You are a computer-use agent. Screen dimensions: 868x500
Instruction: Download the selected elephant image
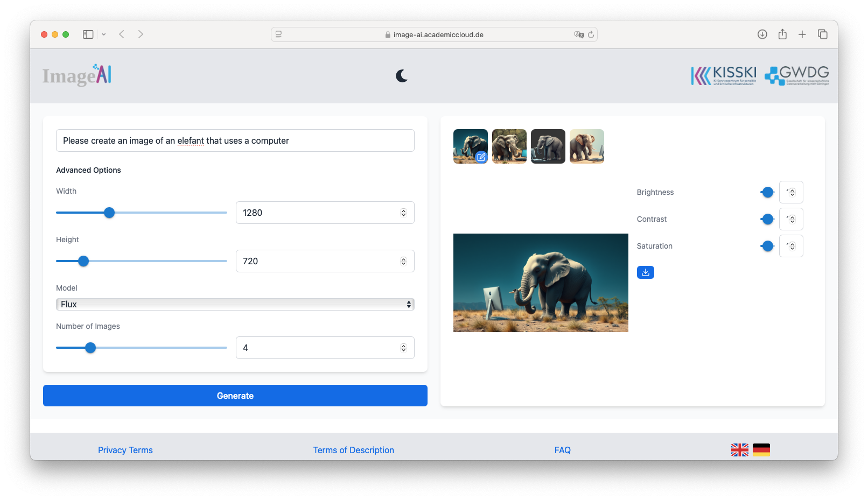645,272
